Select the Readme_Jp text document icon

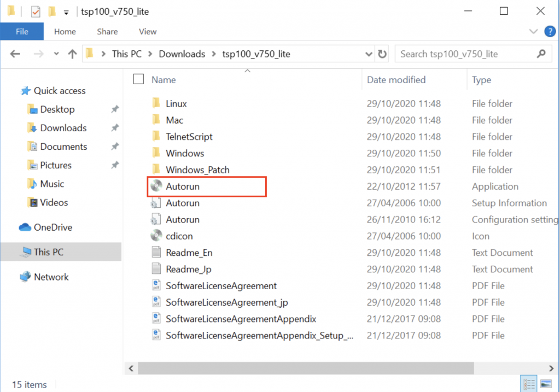(156, 269)
